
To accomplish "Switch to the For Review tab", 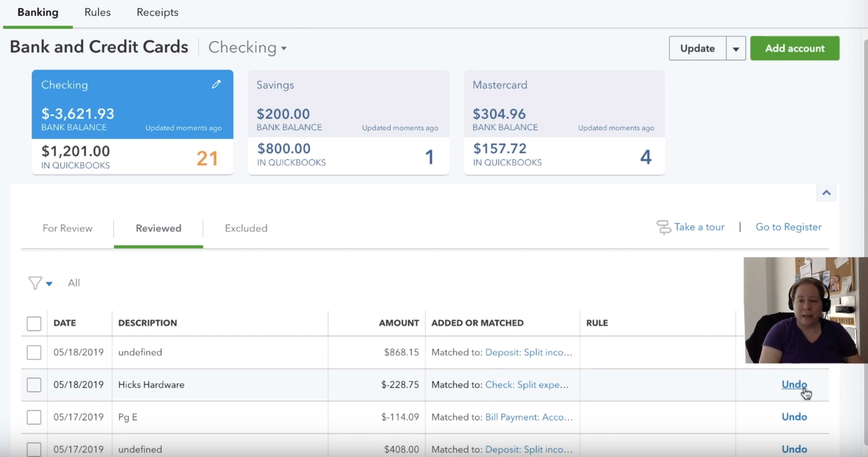I will coord(67,228).
